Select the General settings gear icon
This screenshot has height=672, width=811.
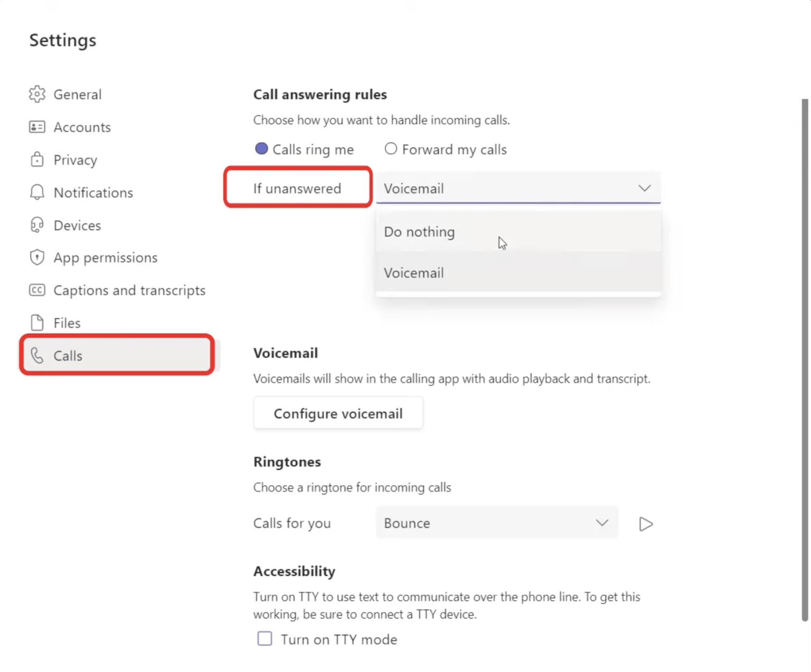click(37, 94)
